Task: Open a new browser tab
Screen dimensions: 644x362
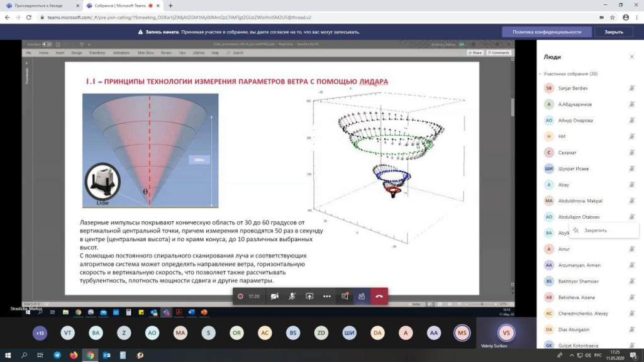Action: [x=170, y=5]
